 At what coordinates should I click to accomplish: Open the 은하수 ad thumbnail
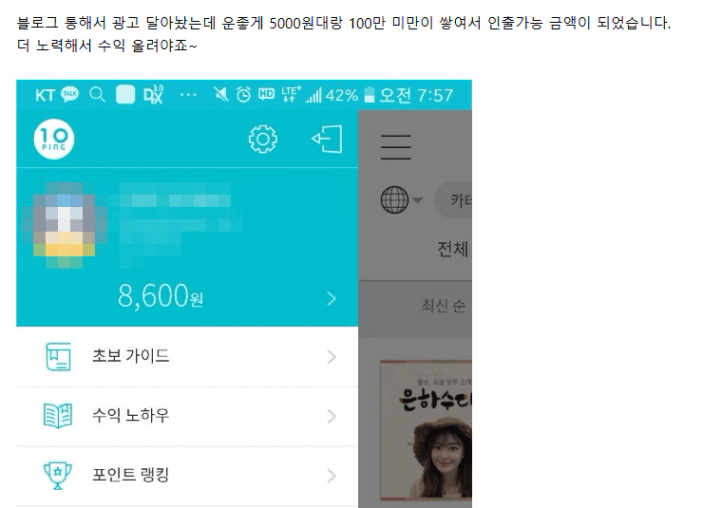pos(426,430)
